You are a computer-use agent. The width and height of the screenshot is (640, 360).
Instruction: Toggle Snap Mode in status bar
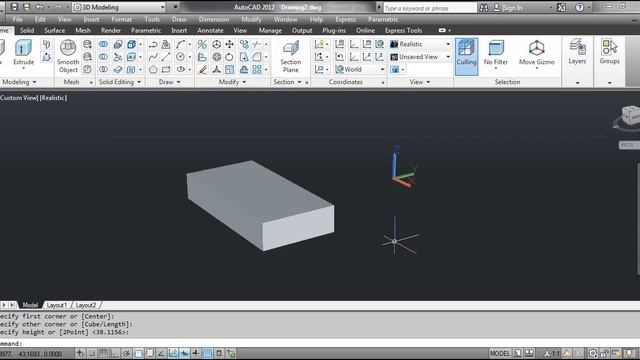coord(92,353)
